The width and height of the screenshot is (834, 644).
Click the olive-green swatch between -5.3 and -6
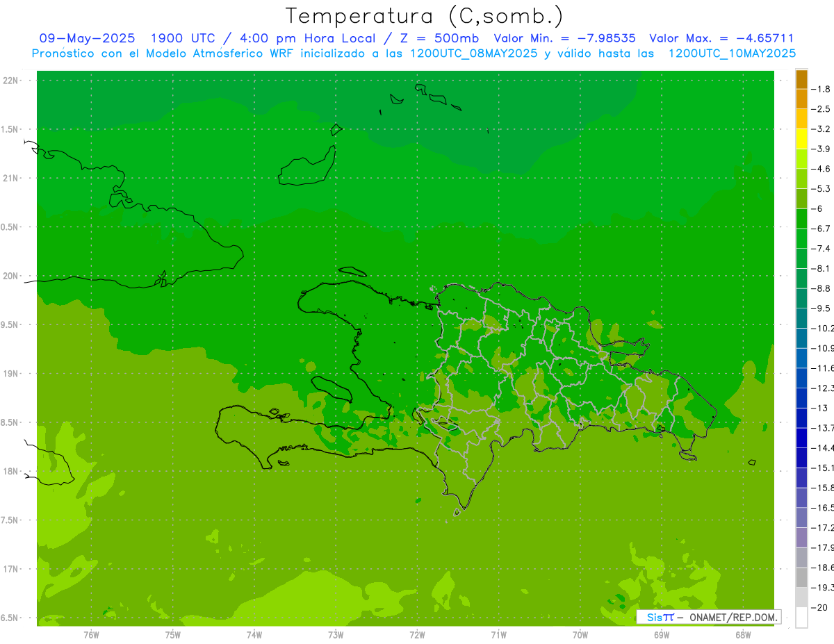point(801,199)
